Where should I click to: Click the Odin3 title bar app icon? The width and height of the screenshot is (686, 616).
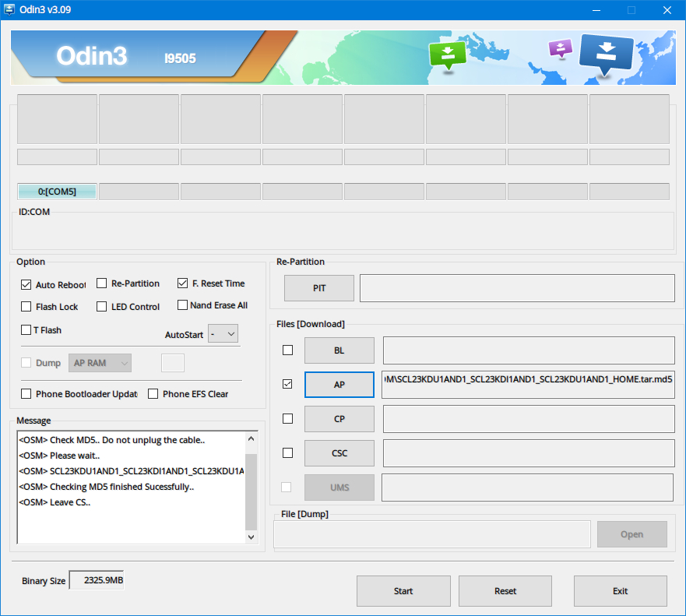coord(9,9)
